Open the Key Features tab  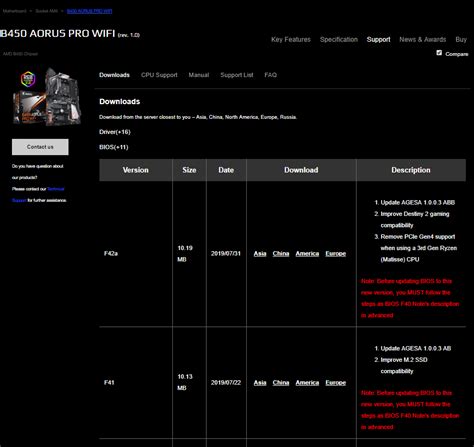coord(291,39)
